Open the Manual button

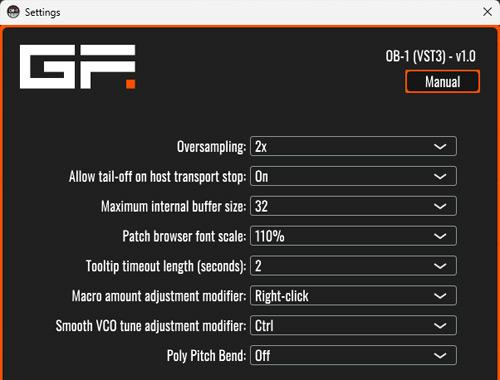click(x=442, y=81)
